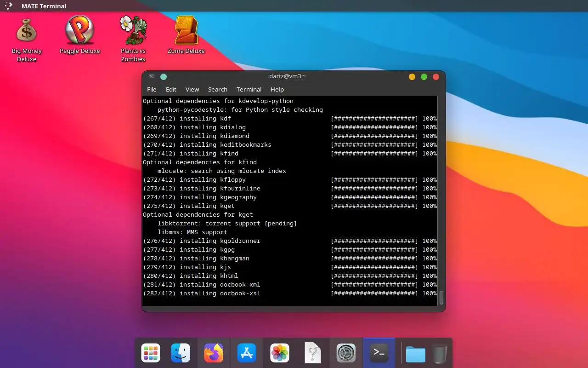The height and width of the screenshot is (368, 588).
Task: Open the Trash can in dock
Action: point(440,353)
